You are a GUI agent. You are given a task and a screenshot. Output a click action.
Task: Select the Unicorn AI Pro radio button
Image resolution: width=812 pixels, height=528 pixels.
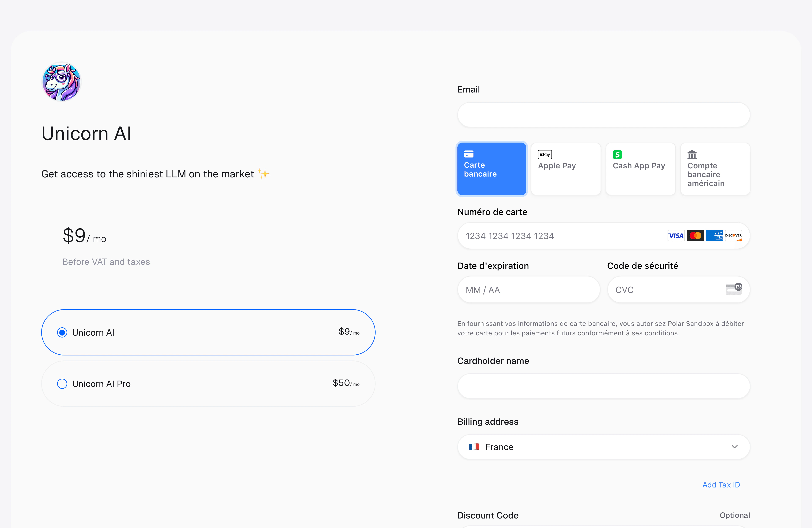[62, 384]
